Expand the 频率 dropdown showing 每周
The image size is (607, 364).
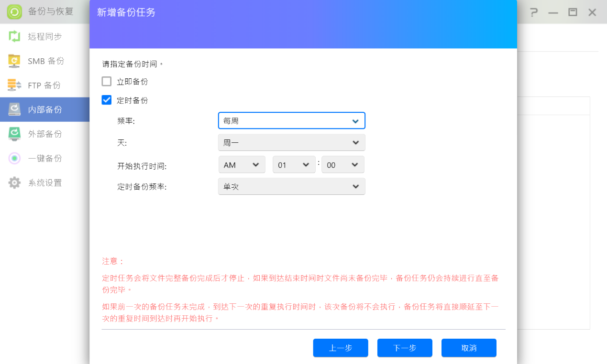(x=291, y=121)
